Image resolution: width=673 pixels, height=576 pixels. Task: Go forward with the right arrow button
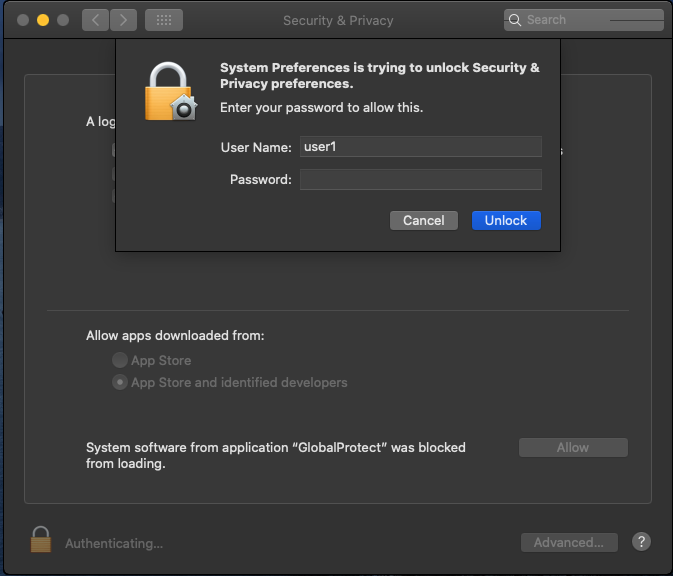[123, 20]
